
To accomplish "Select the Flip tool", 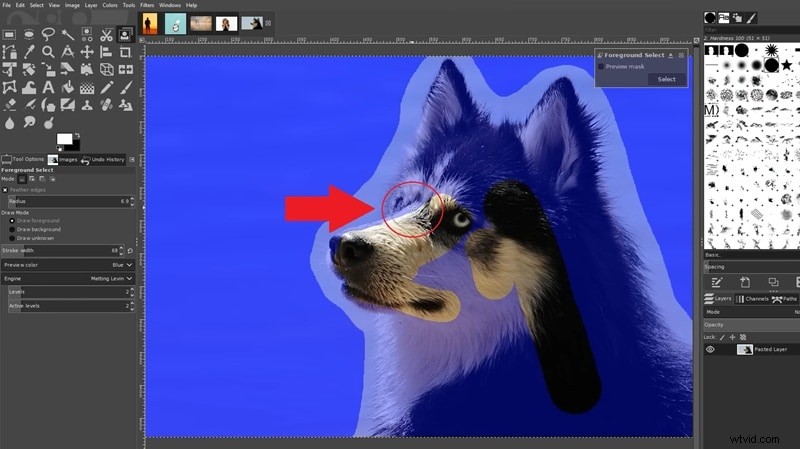I will coord(125,69).
